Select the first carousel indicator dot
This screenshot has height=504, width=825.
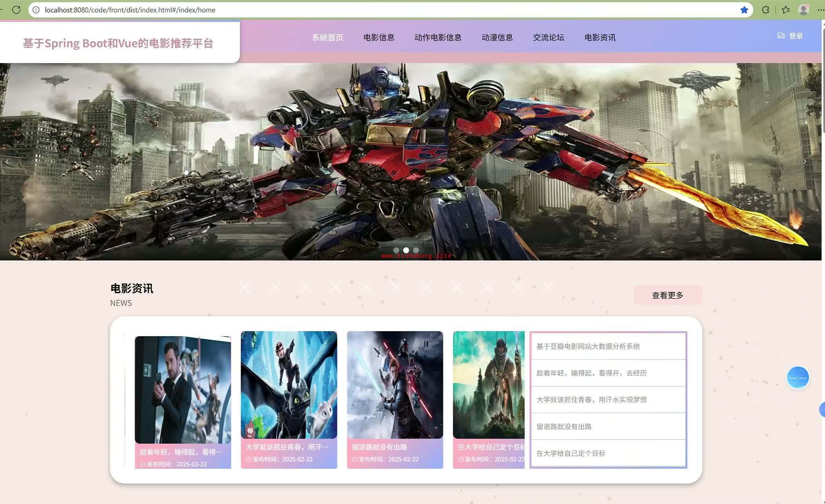[396, 250]
